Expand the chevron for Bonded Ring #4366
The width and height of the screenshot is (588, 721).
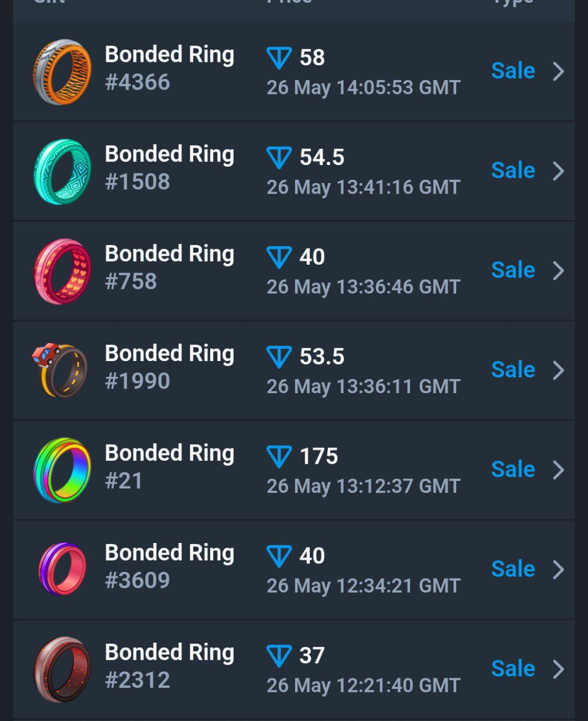558,72
